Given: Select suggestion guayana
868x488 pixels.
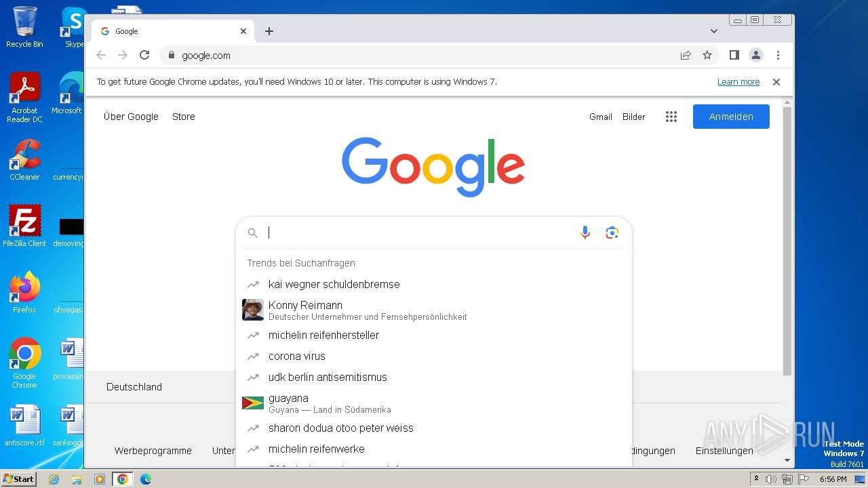Looking at the screenshot, I should pos(434,403).
